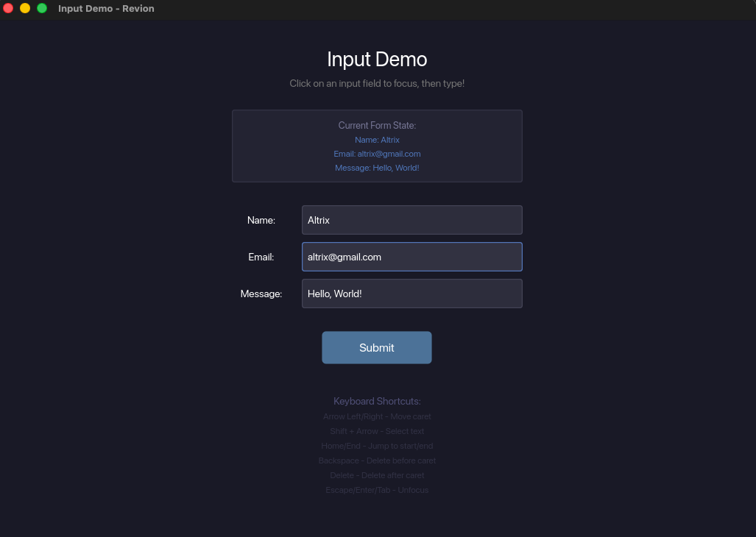Click the 'Email: altrix@gmail.com' state line

[x=377, y=154]
